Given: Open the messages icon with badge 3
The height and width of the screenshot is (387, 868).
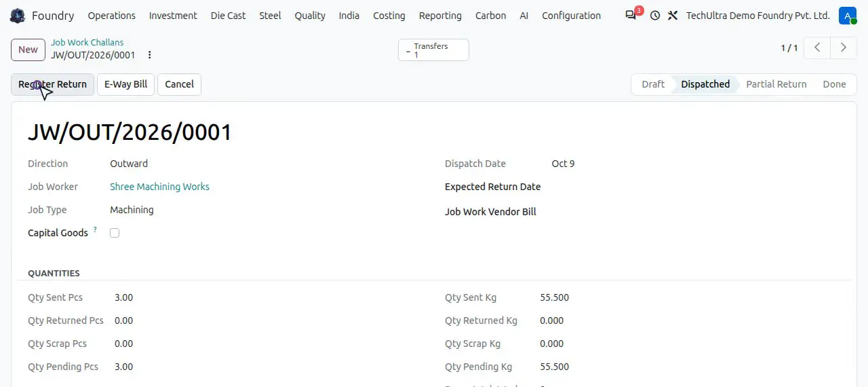Looking at the screenshot, I should 631,15.
